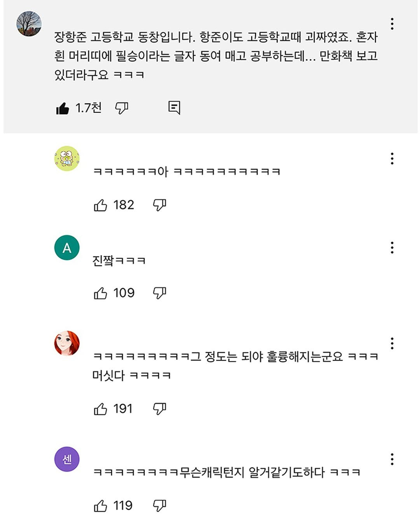Open more options for the top comment
Image resolution: width=420 pixels, height=525 pixels.
[392, 24]
